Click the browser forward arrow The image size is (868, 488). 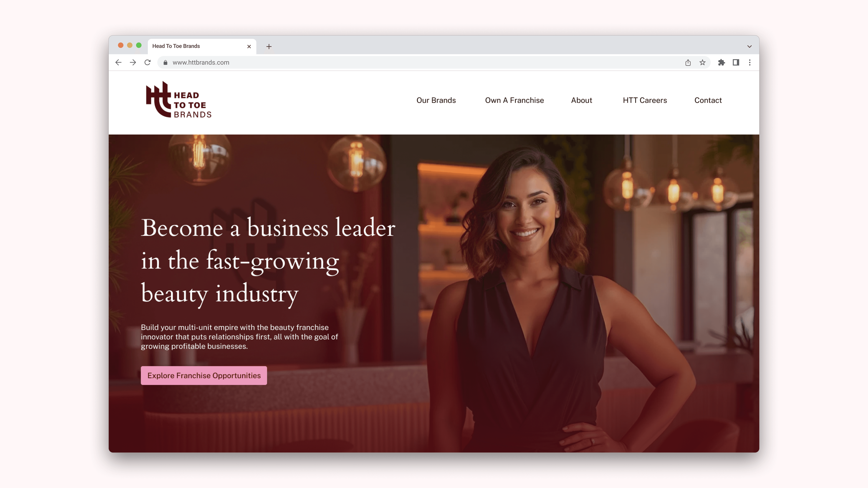pos(133,62)
